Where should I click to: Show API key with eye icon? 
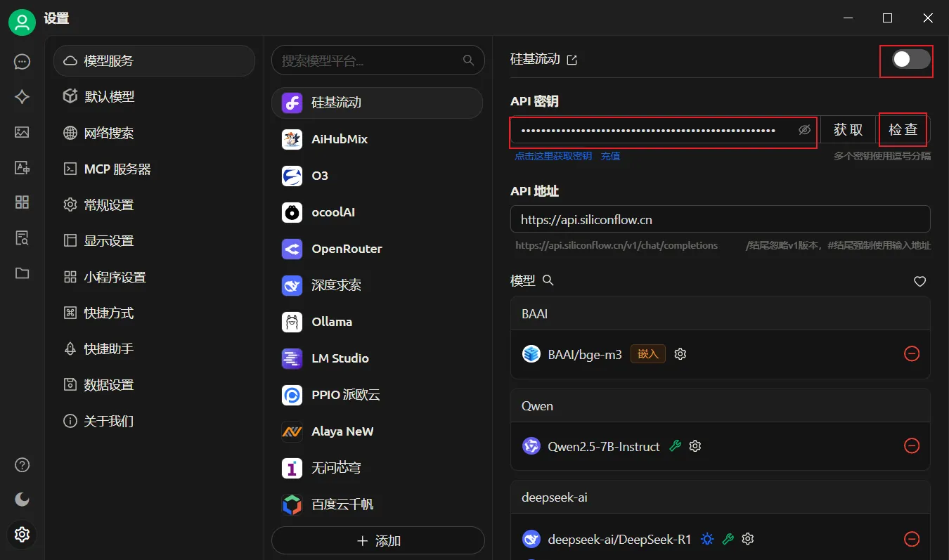click(x=805, y=131)
